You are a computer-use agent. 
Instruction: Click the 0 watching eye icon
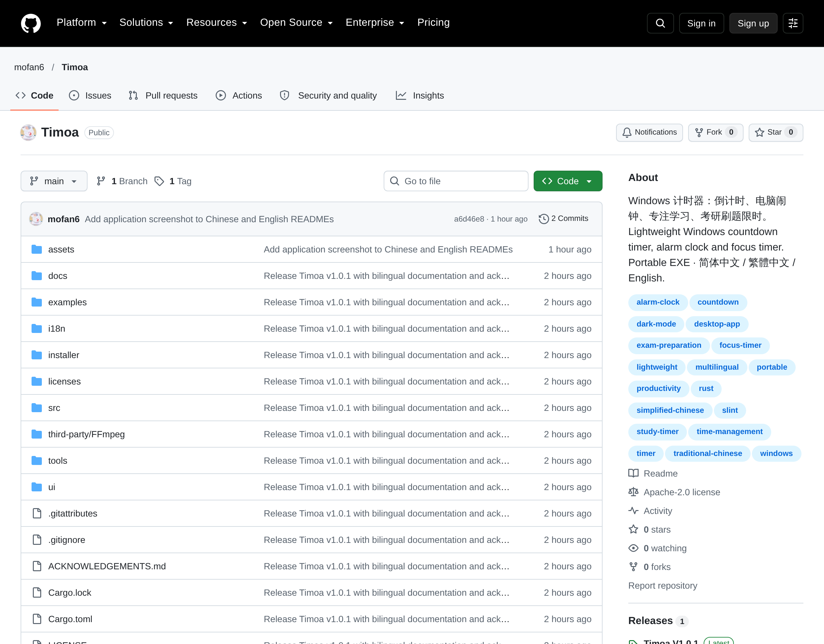(x=633, y=548)
